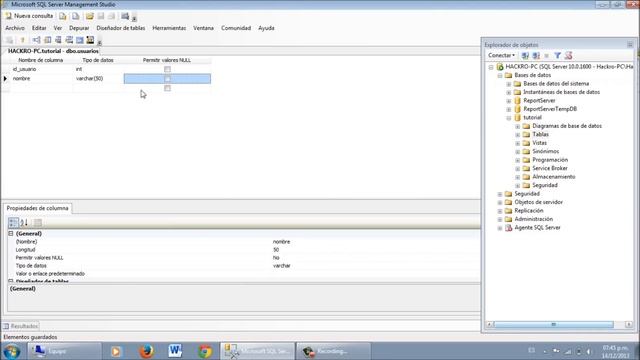Open the Conectar dropdown in Object Explorer

[x=501, y=56]
